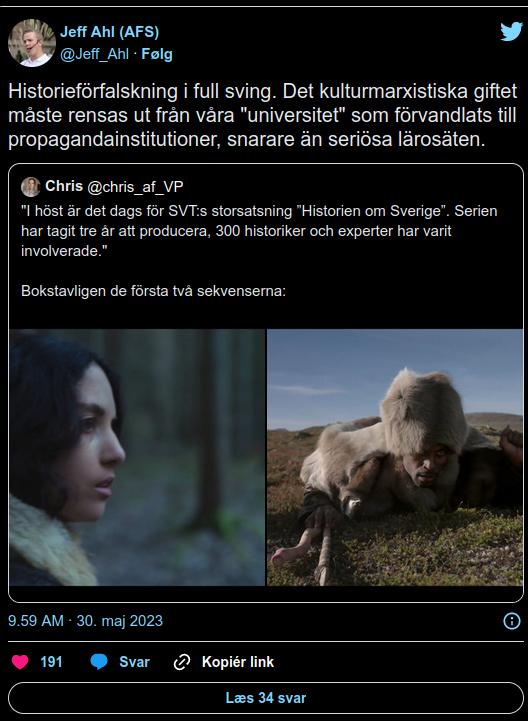Open the 9.59 AM 30. maj 2023 timestamp

86,621
